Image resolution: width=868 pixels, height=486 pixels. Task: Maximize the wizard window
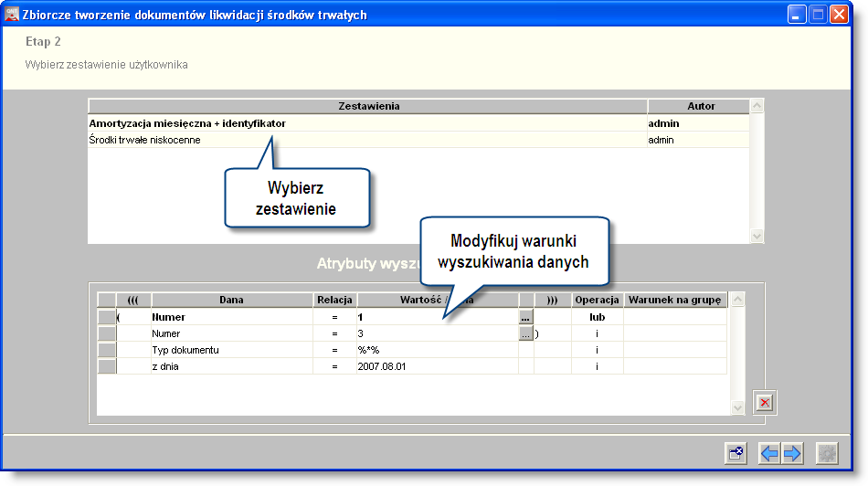point(818,14)
